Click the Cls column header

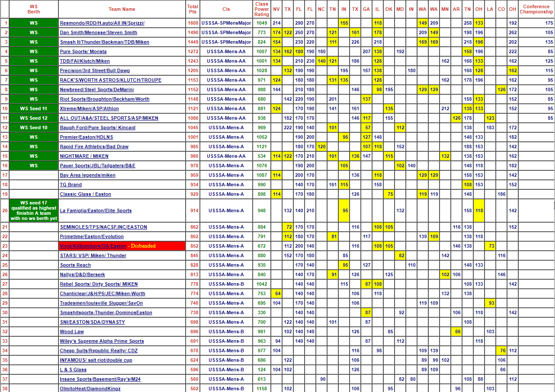[226, 9]
